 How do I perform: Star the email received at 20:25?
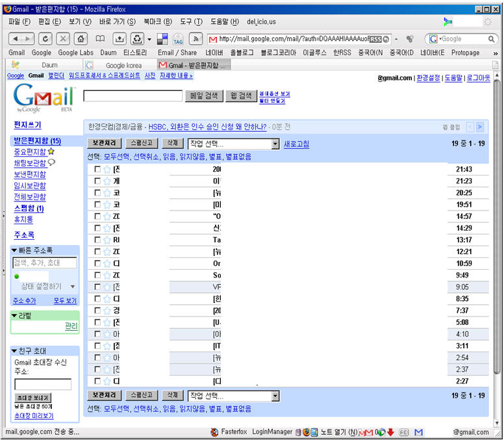coord(107,192)
